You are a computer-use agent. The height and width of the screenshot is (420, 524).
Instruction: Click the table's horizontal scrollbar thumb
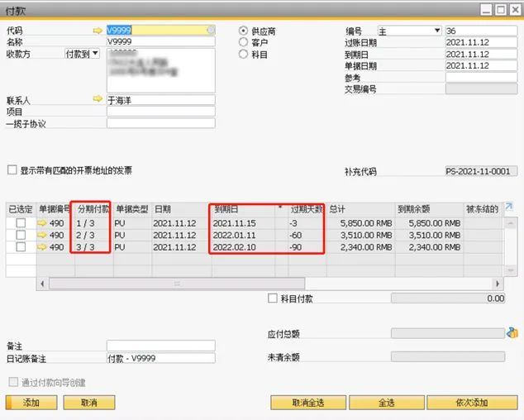tap(177, 284)
